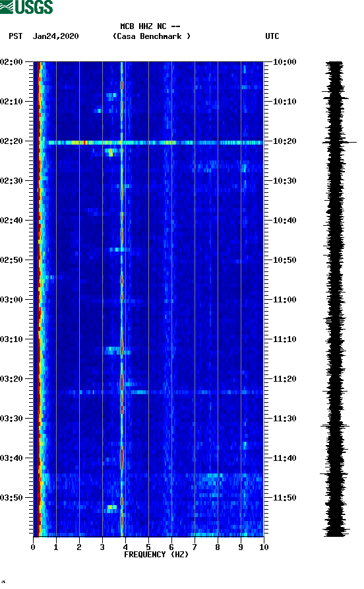The width and height of the screenshot is (364, 589).
Task: Select the station title 'MCB HHZ NC --'
Action: click(x=150, y=26)
